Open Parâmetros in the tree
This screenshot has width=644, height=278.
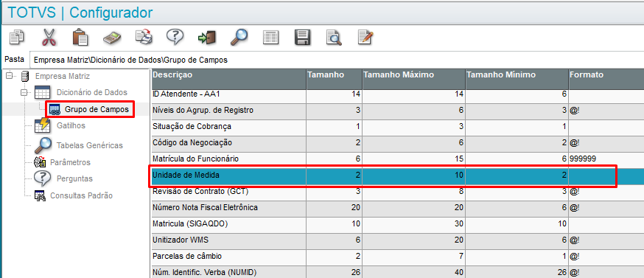click(70, 162)
